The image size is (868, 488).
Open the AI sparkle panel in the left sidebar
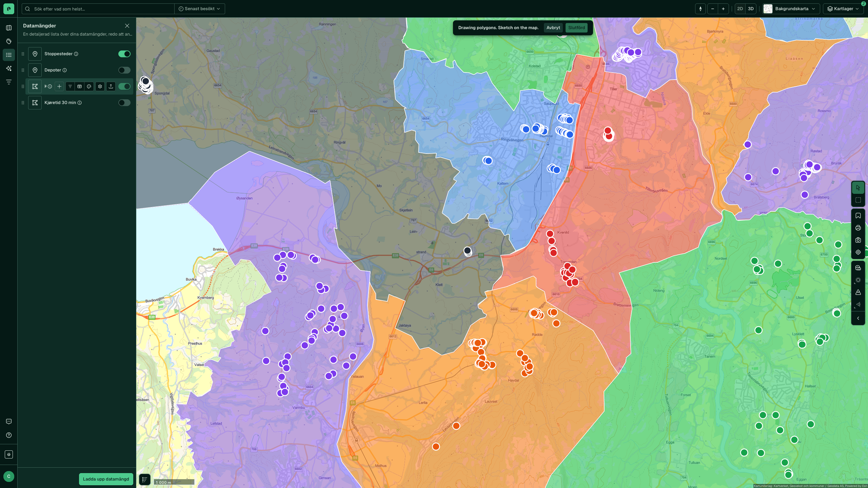[x=9, y=68]
